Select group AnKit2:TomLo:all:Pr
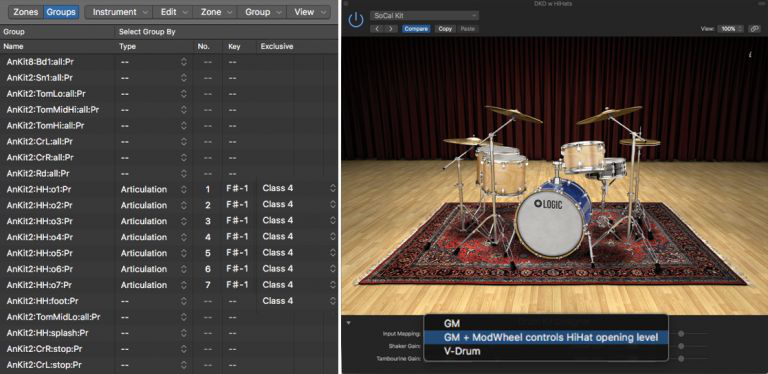This screenshot has width=768, height=374. pos(47,94)
